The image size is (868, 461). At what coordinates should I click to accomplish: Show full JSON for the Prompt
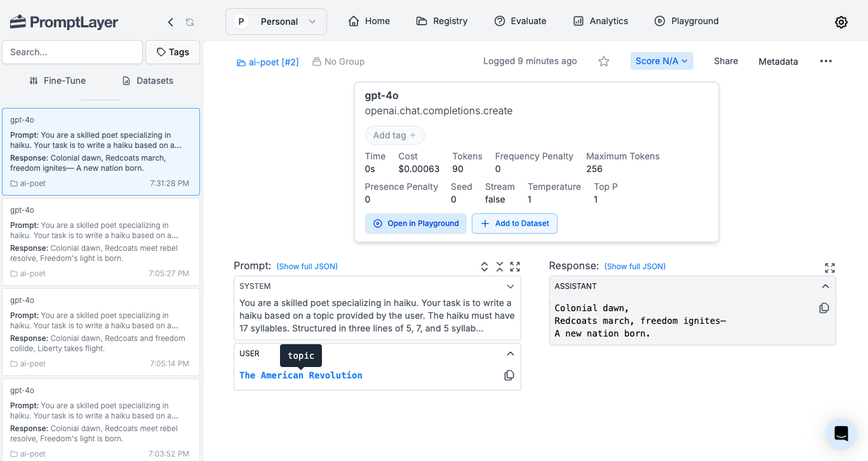click(307, 267)
